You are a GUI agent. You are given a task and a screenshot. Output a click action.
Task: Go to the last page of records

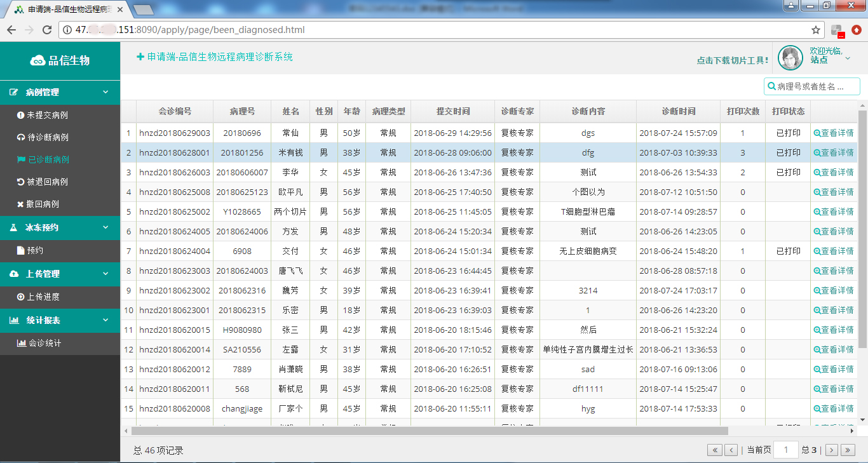coord(848,450)
